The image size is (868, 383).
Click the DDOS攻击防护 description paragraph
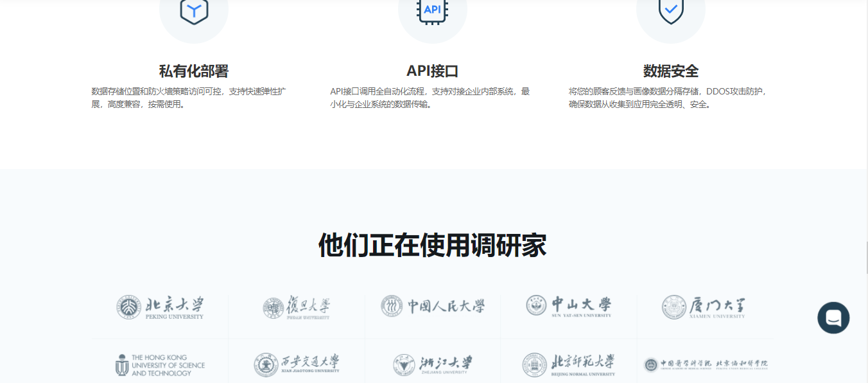coord(668,98)
